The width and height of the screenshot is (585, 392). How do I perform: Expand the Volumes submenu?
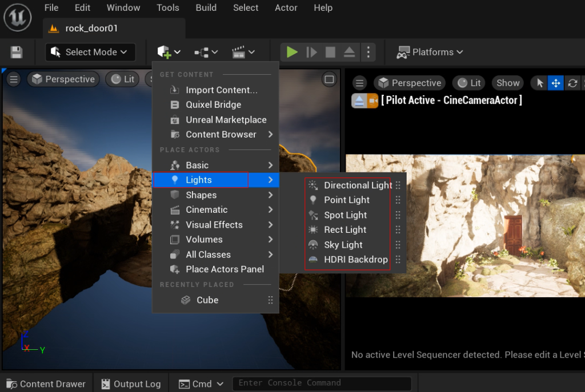(215, 240)
